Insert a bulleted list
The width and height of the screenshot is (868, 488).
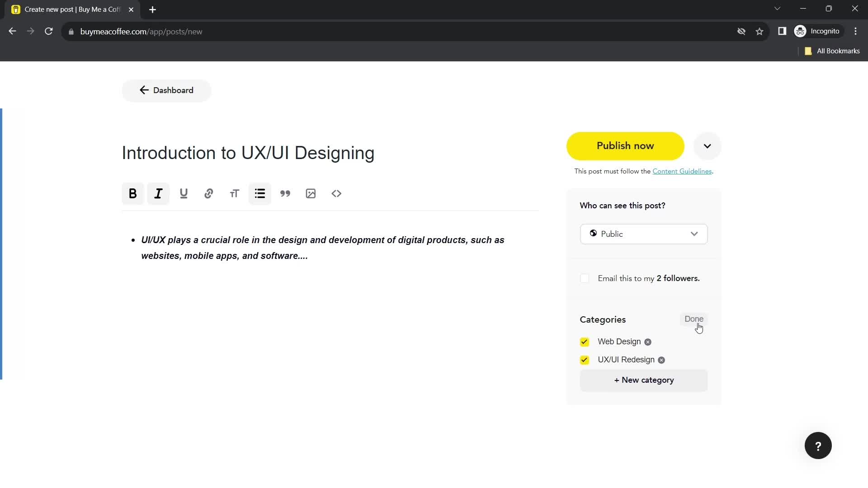tap(260, 194)
